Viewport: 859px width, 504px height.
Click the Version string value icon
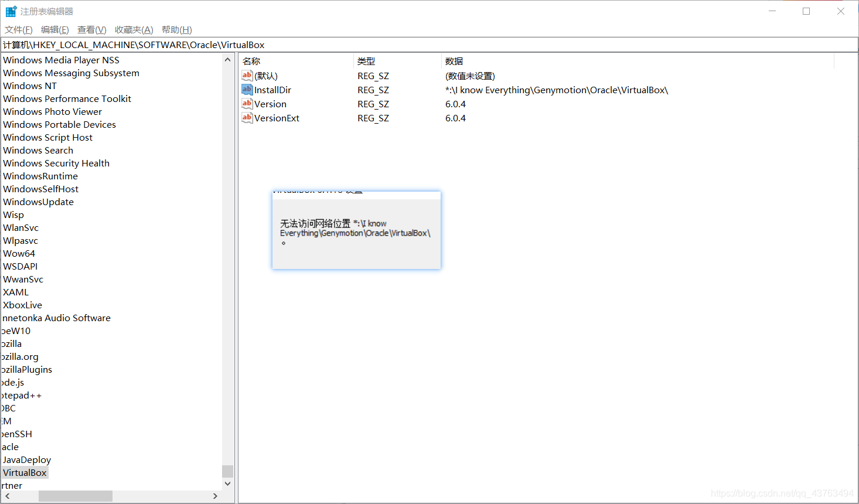coord(247,104)
